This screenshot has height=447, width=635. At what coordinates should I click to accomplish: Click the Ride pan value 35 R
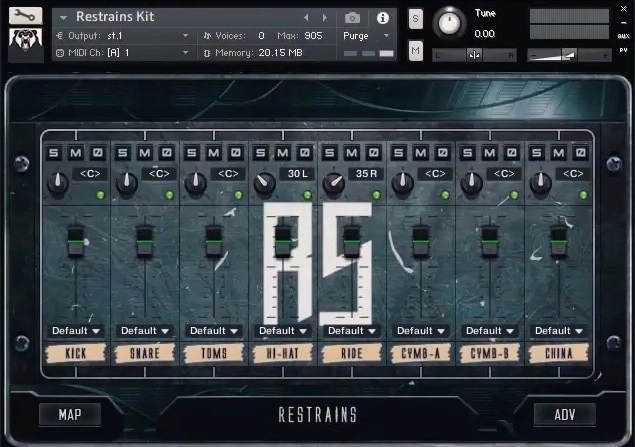[x=366, y=174]
